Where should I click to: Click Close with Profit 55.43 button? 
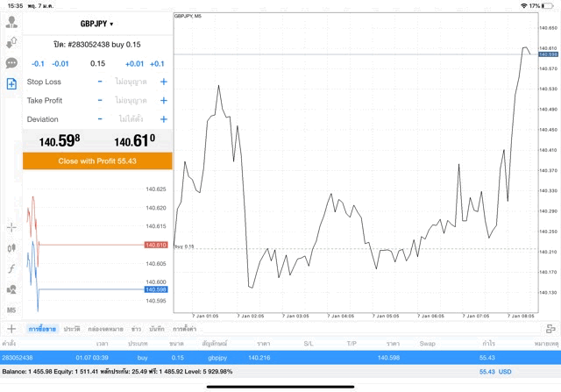97,160
